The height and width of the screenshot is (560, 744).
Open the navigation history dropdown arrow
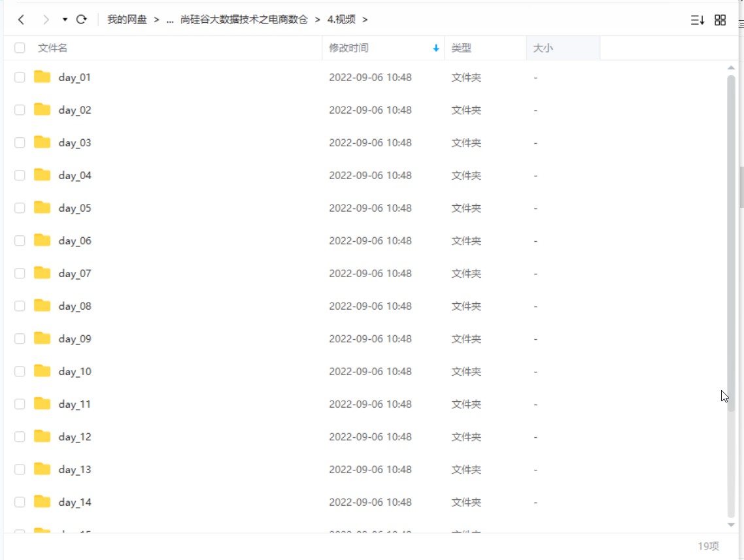click(x=65, y=20)
